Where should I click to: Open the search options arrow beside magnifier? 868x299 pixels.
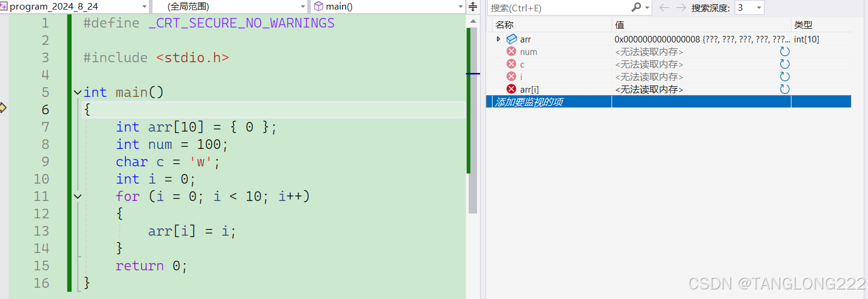pos(647,8)
